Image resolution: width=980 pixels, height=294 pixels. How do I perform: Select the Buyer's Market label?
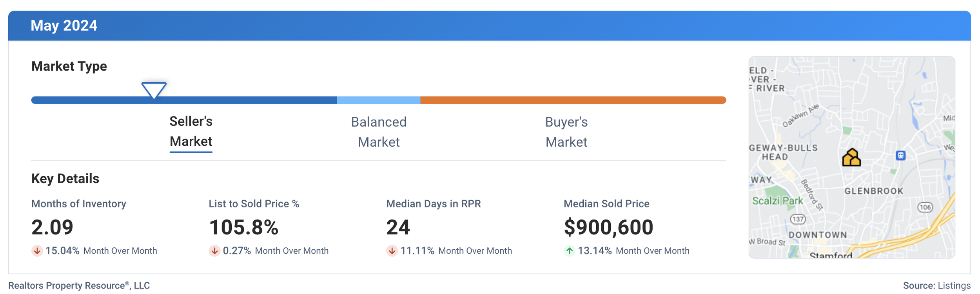click(566, 132)
